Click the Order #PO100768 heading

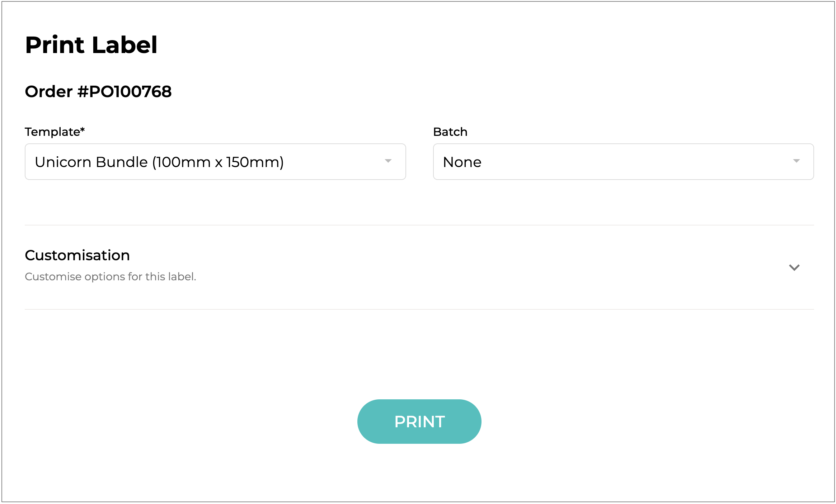[x=98, y=92]
